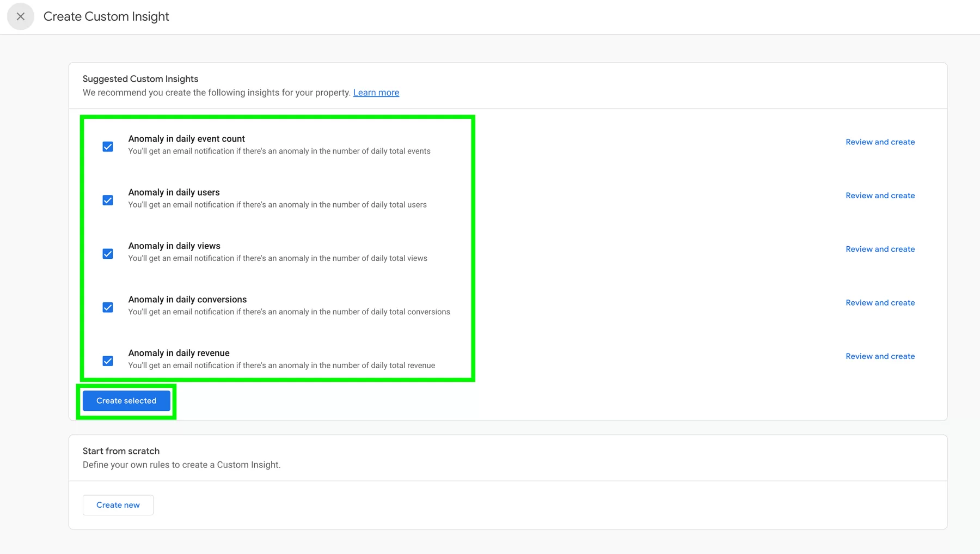Uncheck Anomaly in daily users checkbox

(x=108, y=200)
